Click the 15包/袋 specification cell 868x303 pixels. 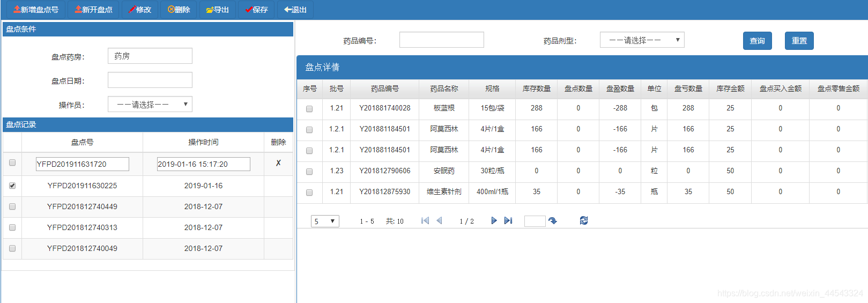(x=492, y=108)
